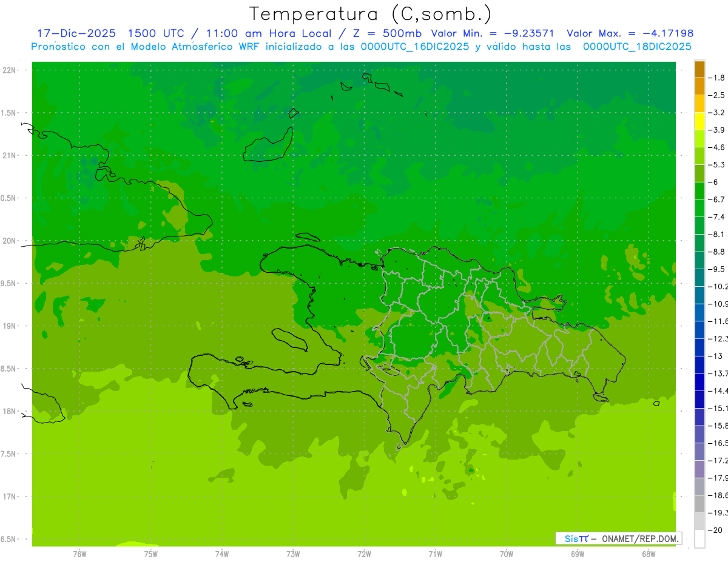728x562 pixels.
Task: Click the '21N' latitude label
Action: 10,156
